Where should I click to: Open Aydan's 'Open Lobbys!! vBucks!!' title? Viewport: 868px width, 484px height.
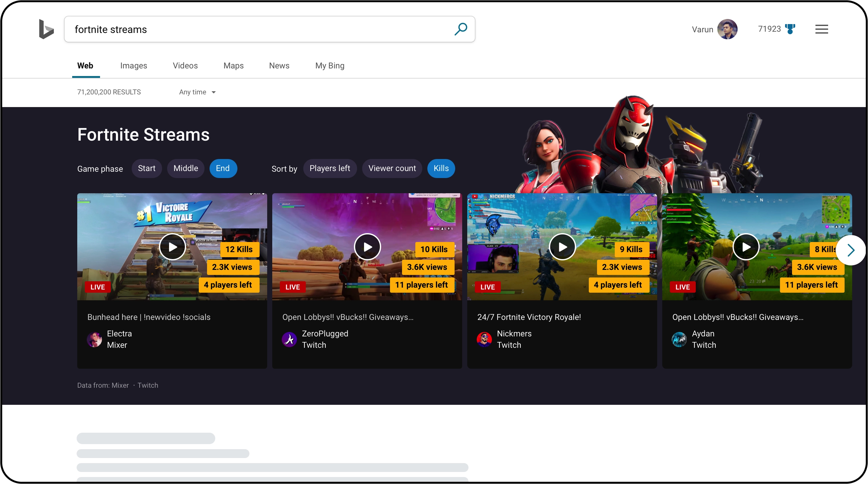coord(738,317)
